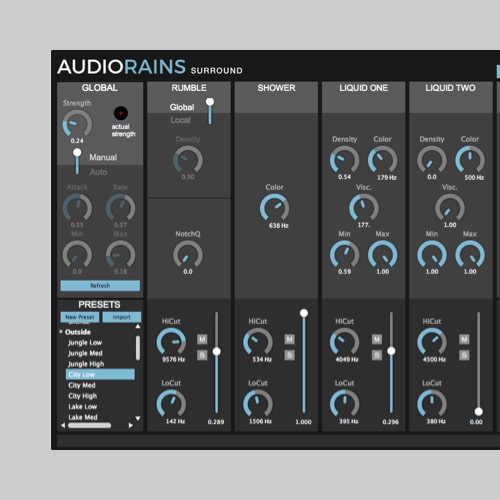Click the Rumble NotchQ knob
Viewport: 500px width, 500px height.
(188, 255)
